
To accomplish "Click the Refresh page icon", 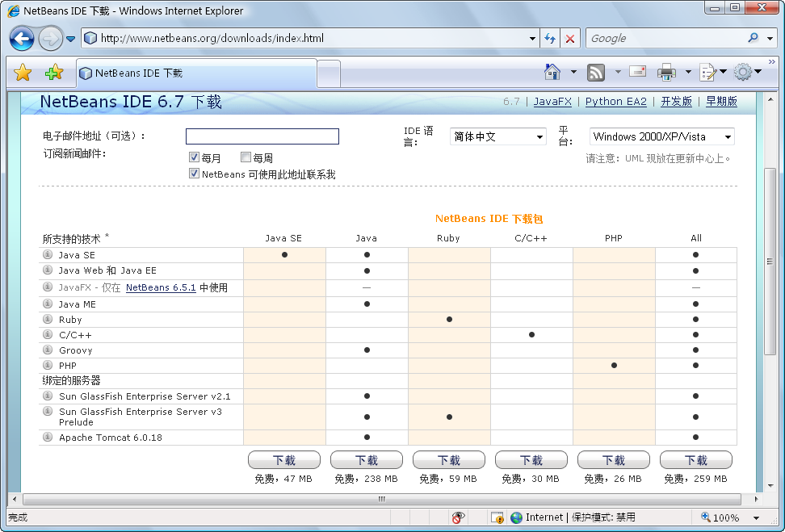I will pyautogui.click(x=550, y=38).
